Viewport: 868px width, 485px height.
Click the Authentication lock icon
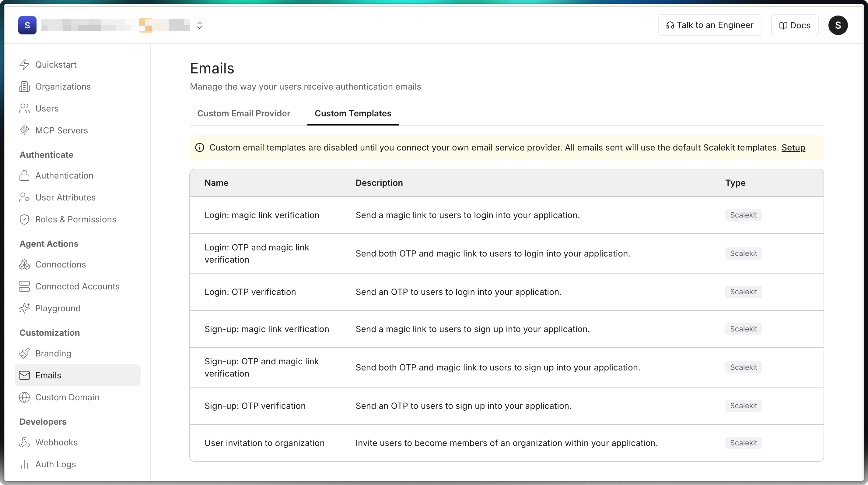[x=24, y=175]
